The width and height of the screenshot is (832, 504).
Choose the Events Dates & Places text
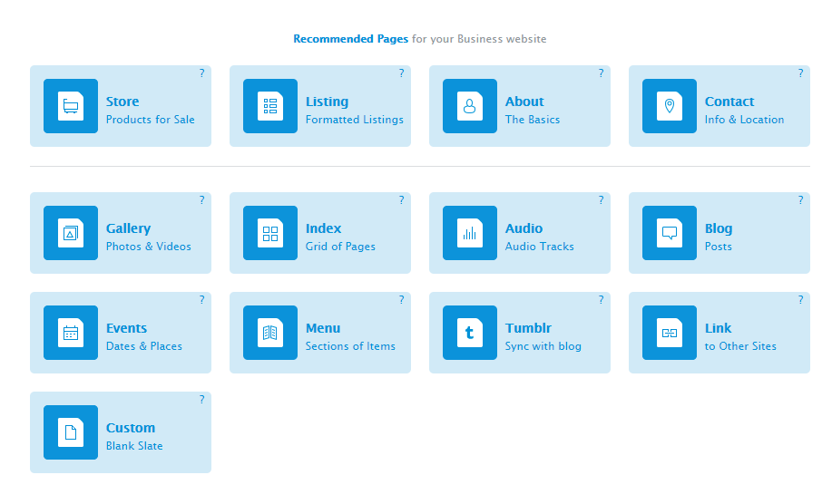(x=143, y=346)
